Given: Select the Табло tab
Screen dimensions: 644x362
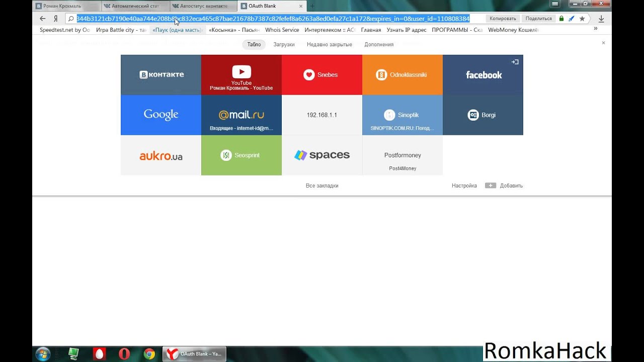Looking at the screenshot, I should 254,44.
